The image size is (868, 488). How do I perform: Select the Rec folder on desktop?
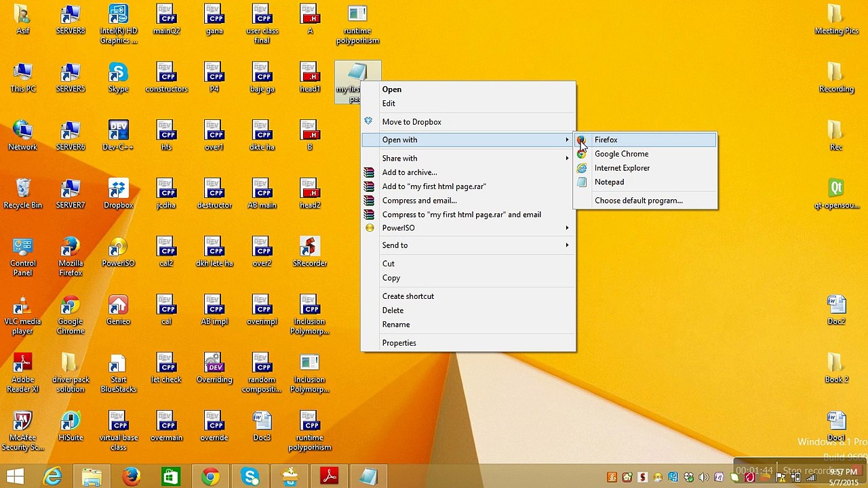point(836,136)
